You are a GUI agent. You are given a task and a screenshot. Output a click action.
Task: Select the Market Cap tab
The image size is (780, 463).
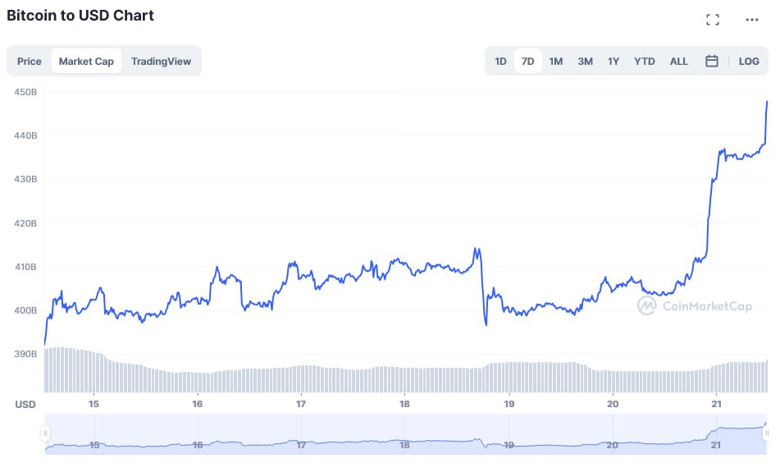(x=86, y=61)
